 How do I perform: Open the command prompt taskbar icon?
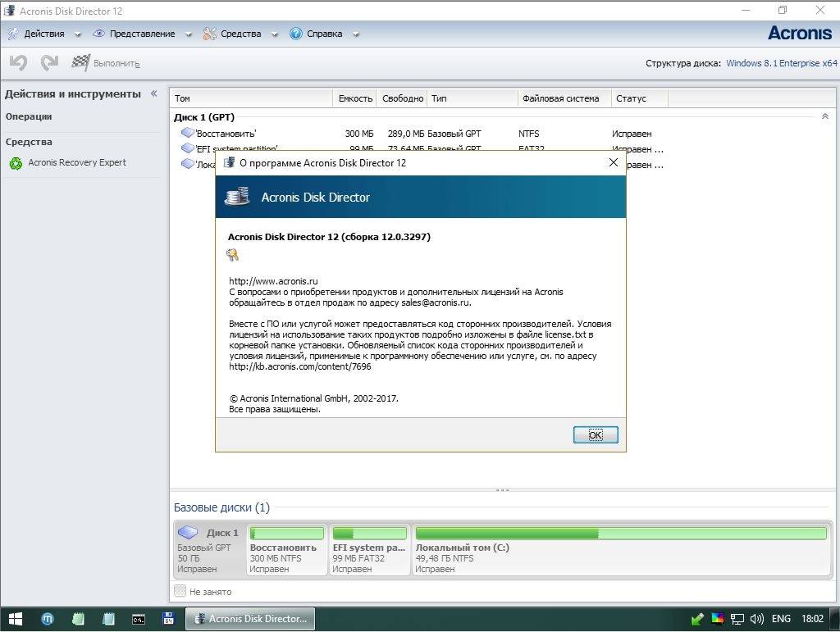tap(138, 619)
